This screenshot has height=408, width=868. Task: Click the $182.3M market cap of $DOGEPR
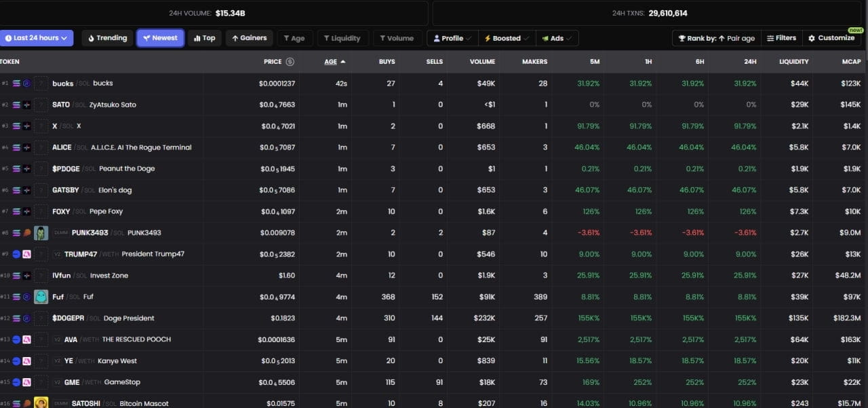coord(846,318)
